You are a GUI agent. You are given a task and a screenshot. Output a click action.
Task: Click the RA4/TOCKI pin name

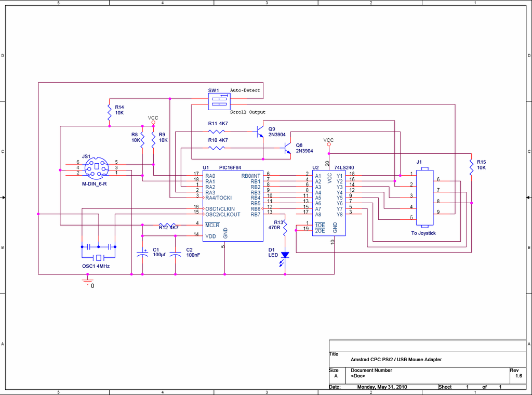219,198
